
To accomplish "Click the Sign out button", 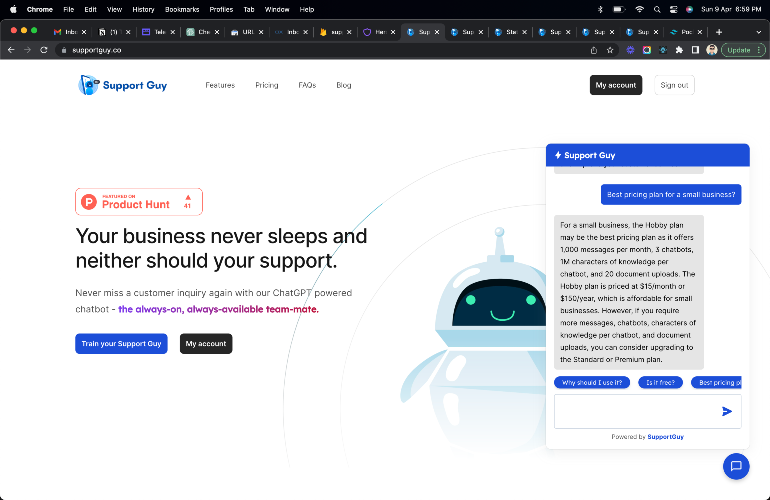I will [674, 85].
